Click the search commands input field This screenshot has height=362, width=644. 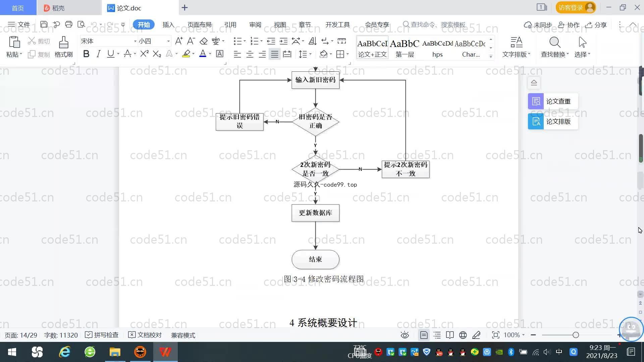435,24
